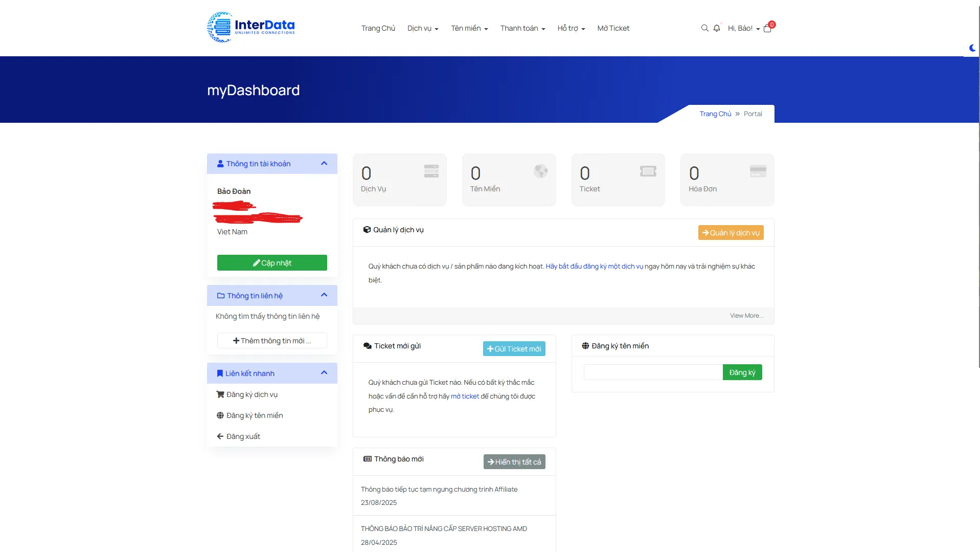
Task: Toggle dark mode with the moon icon
Action: tap(972, 48)
